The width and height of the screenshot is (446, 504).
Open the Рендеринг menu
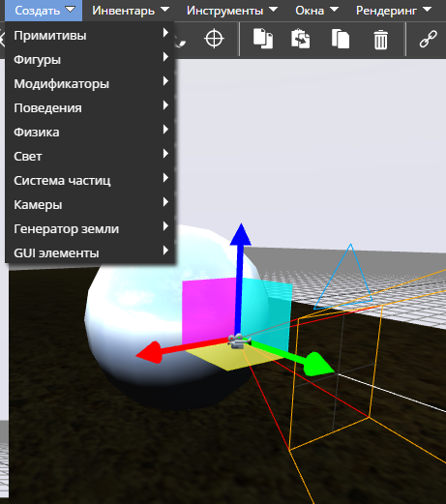(x=394, y=11)
